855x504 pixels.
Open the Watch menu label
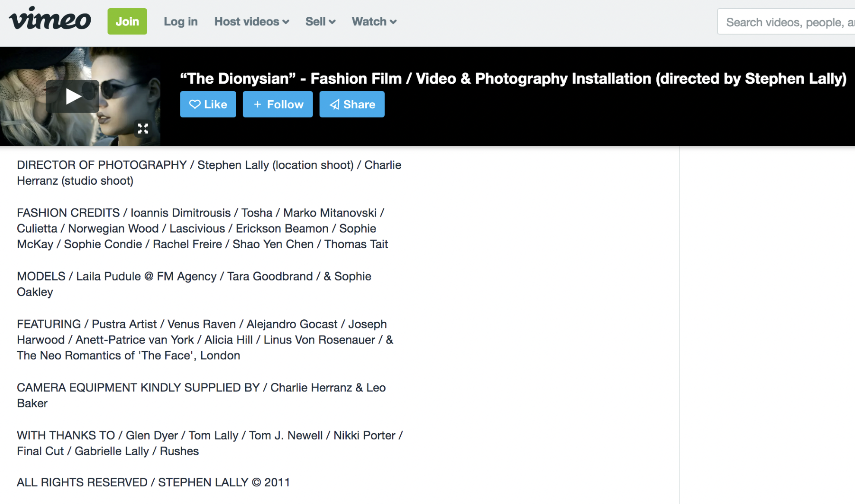369,22
